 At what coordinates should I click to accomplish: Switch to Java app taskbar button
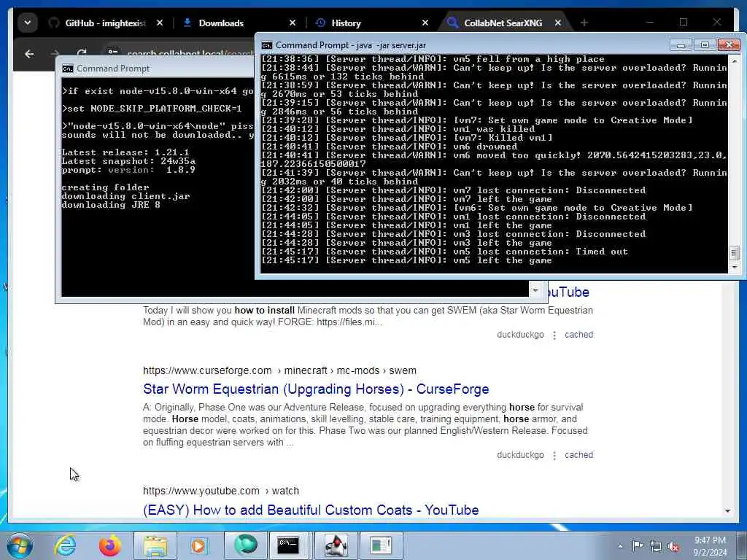[336, 545]
